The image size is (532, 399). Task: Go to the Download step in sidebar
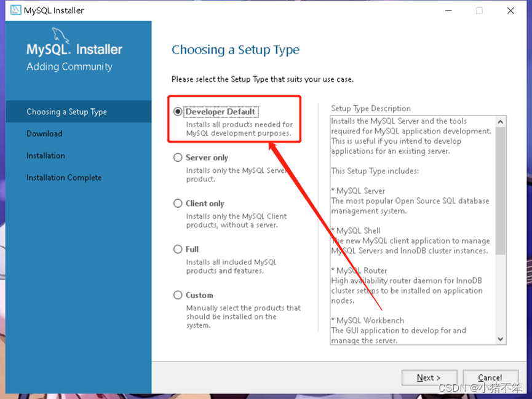coord(44,133)
